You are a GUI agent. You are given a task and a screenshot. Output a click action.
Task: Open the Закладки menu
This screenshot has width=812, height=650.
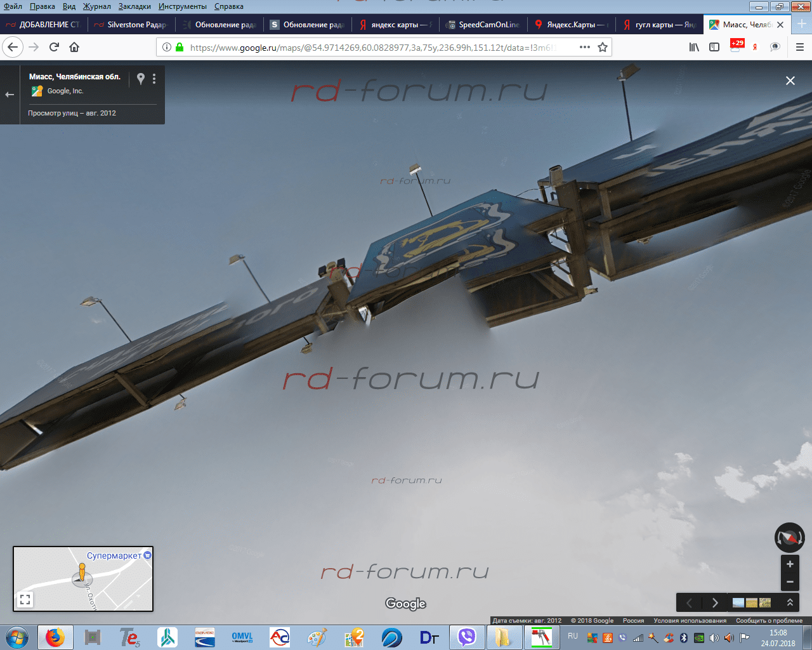(134, 6)
